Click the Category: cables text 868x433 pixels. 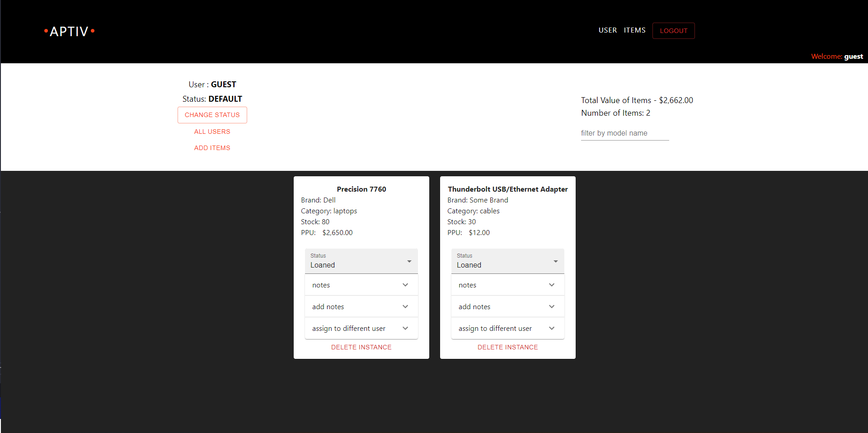coord(474,211)
